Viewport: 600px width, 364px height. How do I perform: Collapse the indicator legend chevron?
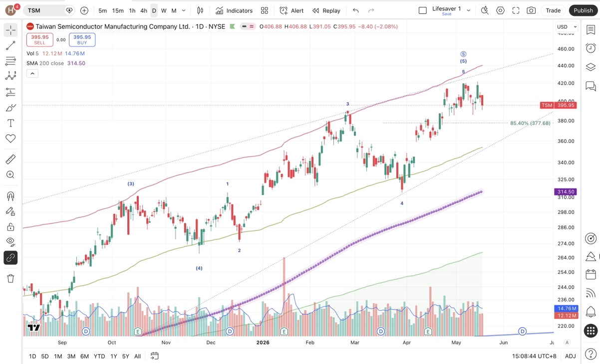pyautogui.click(x=32, y=74)
